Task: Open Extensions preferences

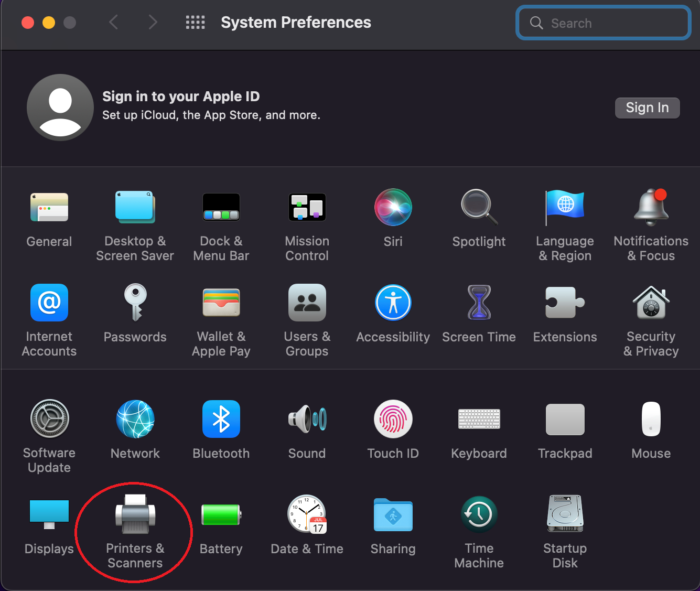Action: [565, 303]
